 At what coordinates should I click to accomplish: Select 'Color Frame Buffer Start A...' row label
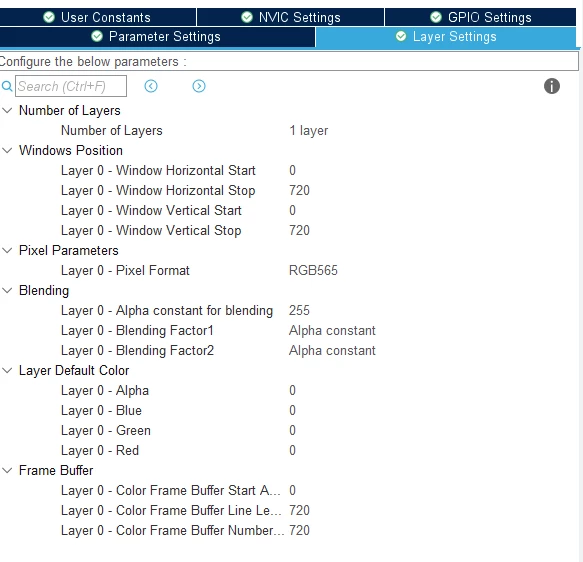pyautogui.click(x=171, y=490)
